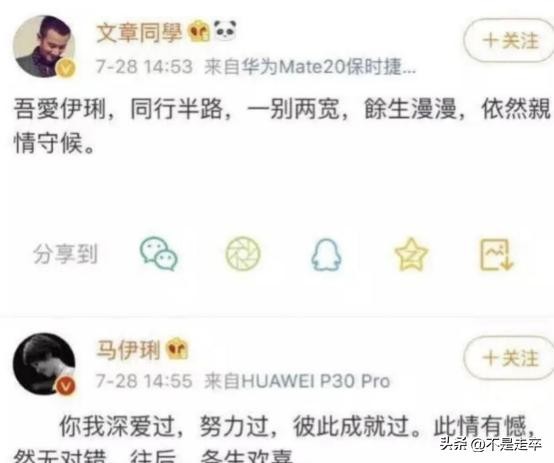554x463 pixels.
Task: Share to WeChat via green chat icon
Action: (159, 254)
